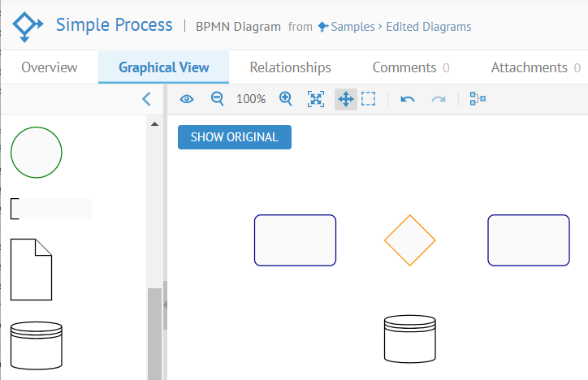Click the SHOW ORIGINAL button
Viewport: 588px width, 380px height.
(x=234, y=137)
